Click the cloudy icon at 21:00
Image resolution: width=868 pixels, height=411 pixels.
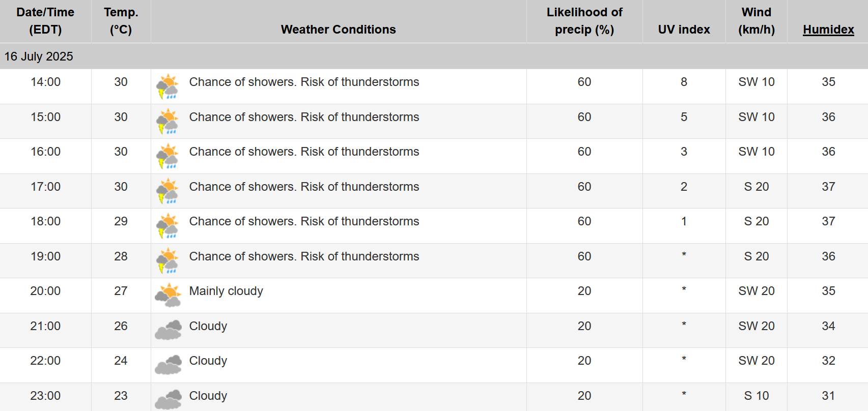(168, 330)
